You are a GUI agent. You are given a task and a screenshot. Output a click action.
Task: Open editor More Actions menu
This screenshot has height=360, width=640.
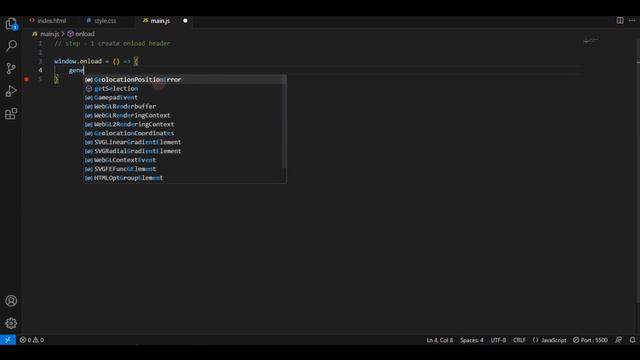pos(632,20)
